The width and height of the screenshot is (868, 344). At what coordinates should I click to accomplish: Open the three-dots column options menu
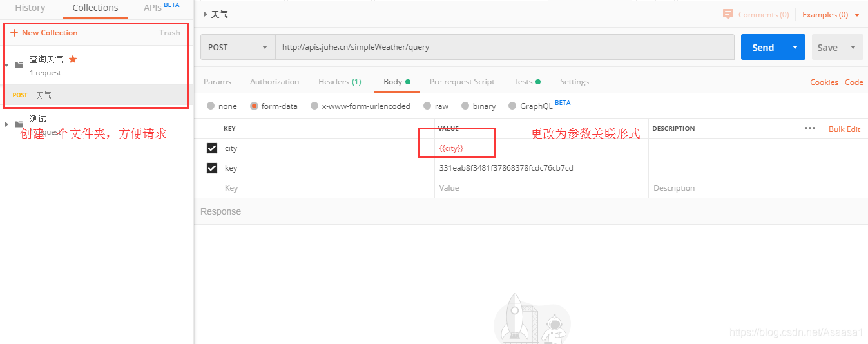tap(810, 128)
